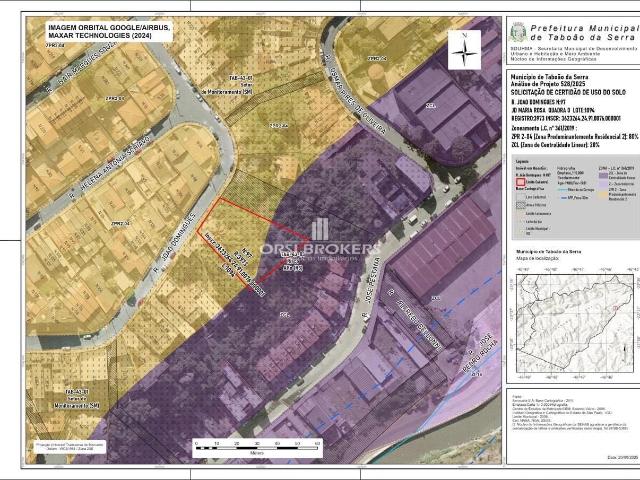Viewport: 640px width, 480px height.
Task: Click the 'Mapa de localização' caption
Action: pyautogui.click(x=536, y=258)
